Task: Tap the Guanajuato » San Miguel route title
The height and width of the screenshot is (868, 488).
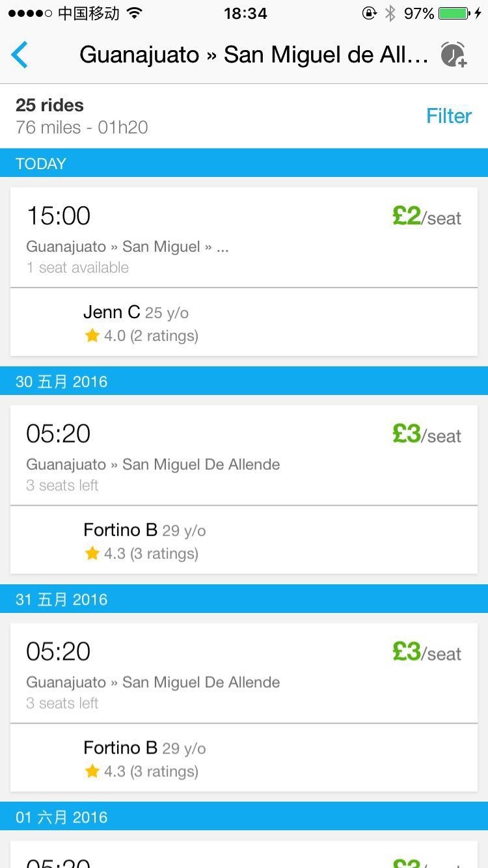Action: click(x=254, y=55)
